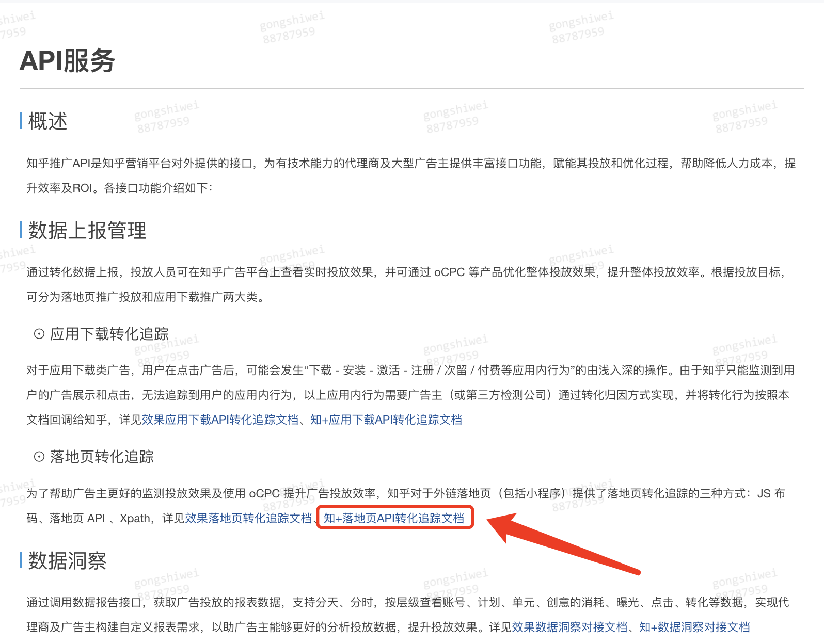Open 效果应用下载API转化追踪文档 link
824x644 pixels.
(220, 420)
